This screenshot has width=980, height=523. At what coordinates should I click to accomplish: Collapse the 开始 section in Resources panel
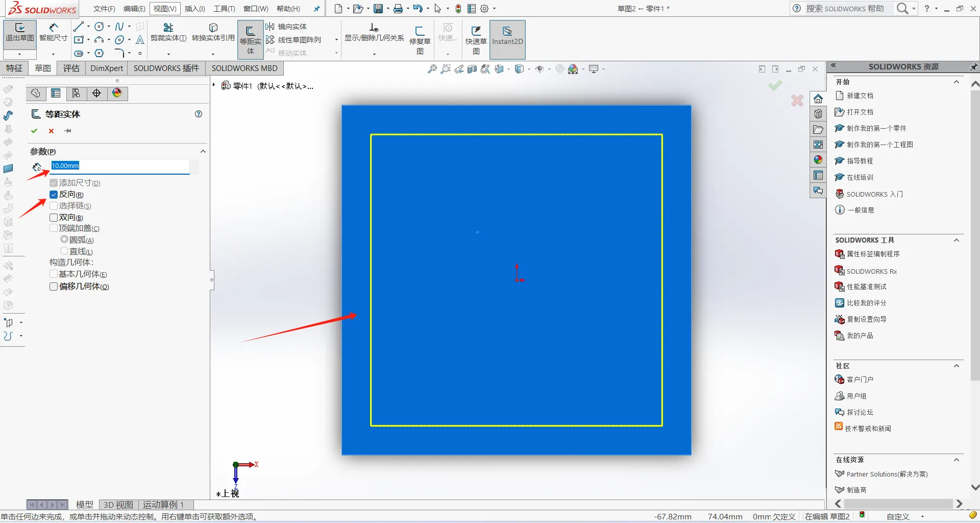(957, 82)
